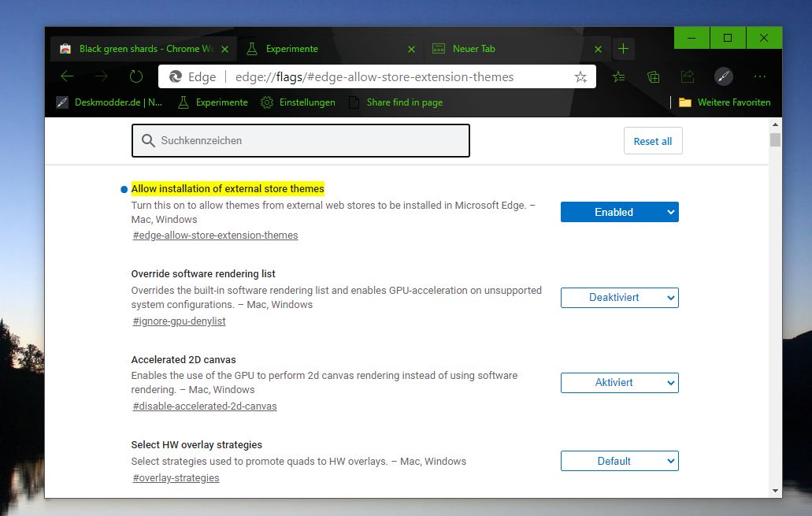Open the three-dot settings menu
812x516 pixels.
click(760, 76)
